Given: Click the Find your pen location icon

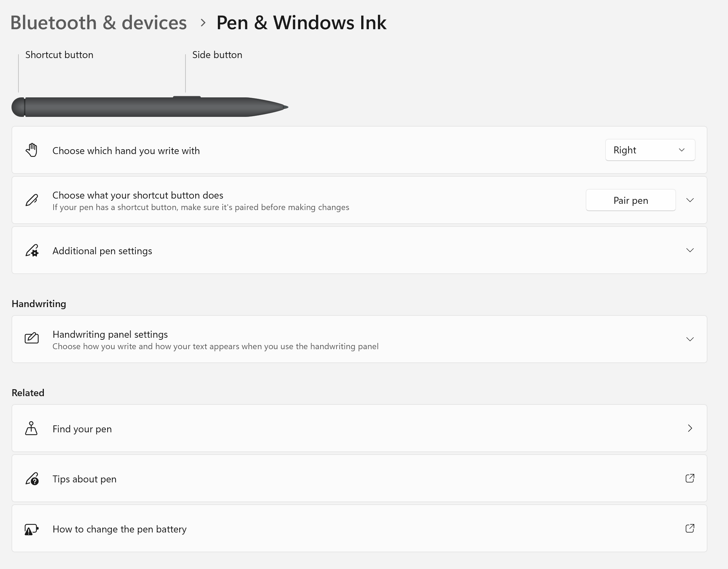Looking at the screenshot, I should (31, 428).
